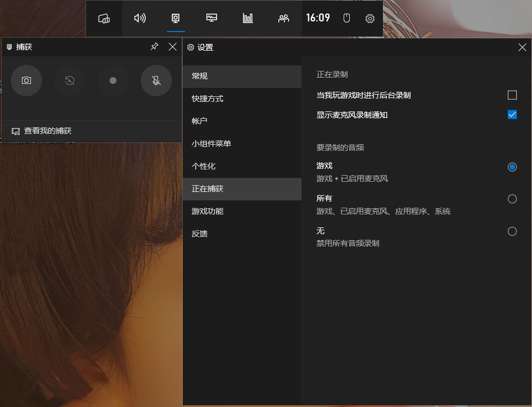This screenshot has width=532, height=407.
Task: Click the 要录制的音频 section heading
Action: (340, 147)
